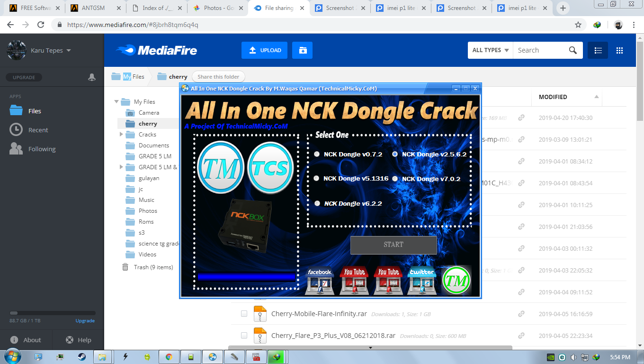The height and width of the screenshot is (364, 644).
Task: Switch MediaFire to grid view
Action: coord(619,50)
